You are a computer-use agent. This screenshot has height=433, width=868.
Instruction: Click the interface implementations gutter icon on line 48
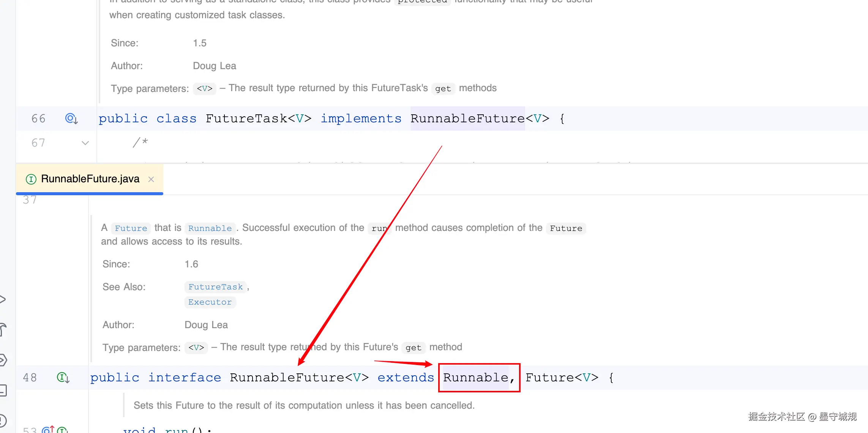coord(63,378)
